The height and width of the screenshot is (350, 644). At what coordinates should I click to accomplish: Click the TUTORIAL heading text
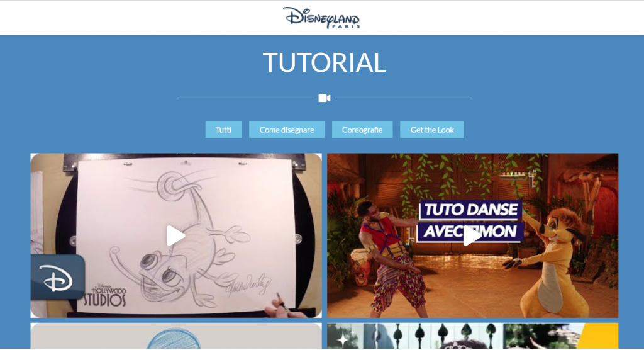click(x=325, y=62)
